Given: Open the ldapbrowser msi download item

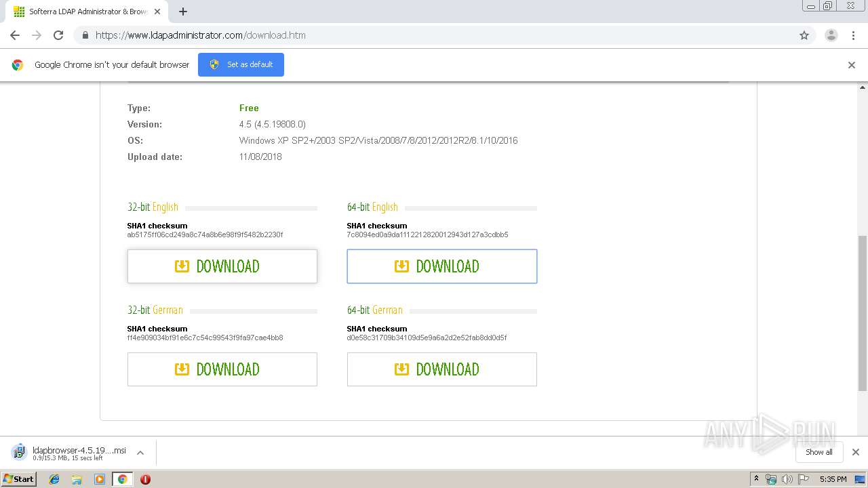Looking at the screenshot, I should [x=68, y=453].
